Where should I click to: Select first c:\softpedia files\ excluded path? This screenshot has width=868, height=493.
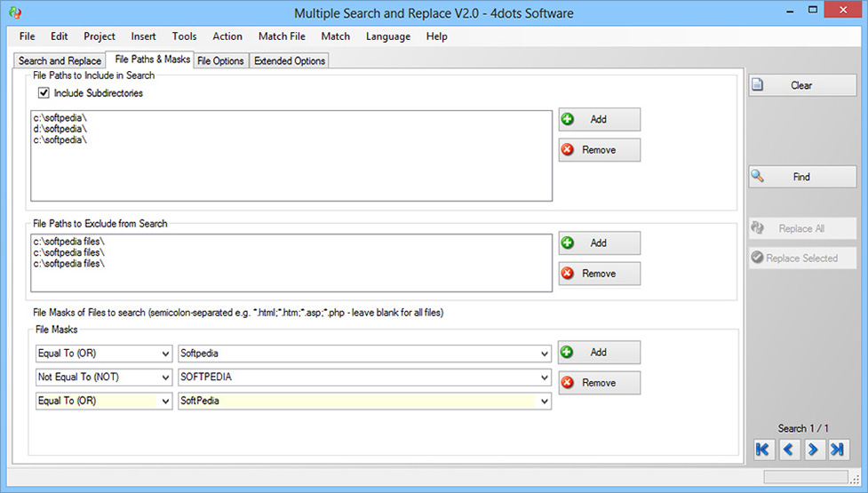point(68,242)
